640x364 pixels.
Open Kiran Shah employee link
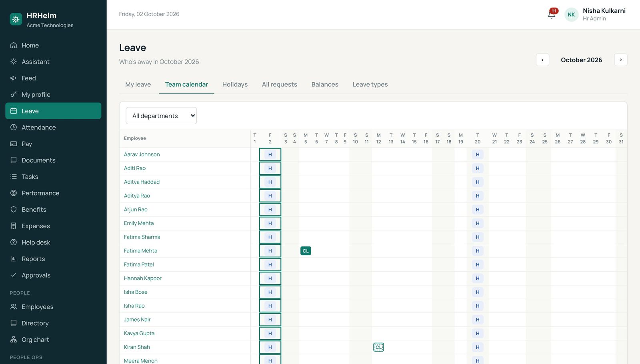(137, 347)
